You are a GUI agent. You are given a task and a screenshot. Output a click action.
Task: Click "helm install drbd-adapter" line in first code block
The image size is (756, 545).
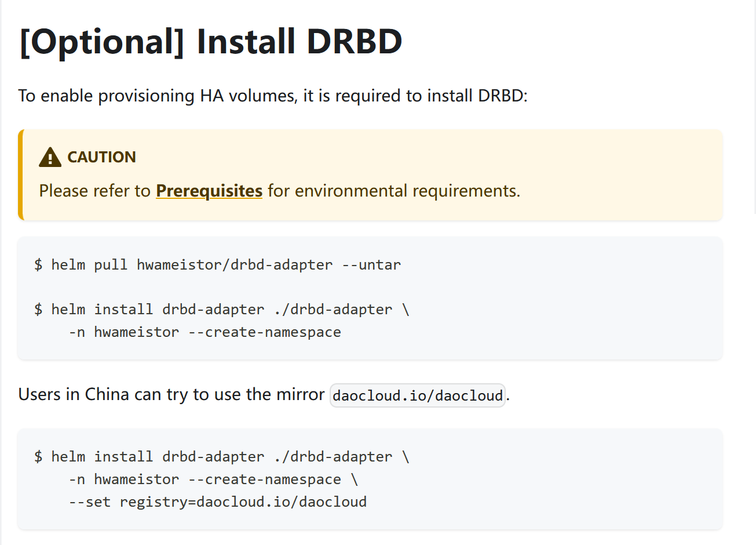coord(222,310)
